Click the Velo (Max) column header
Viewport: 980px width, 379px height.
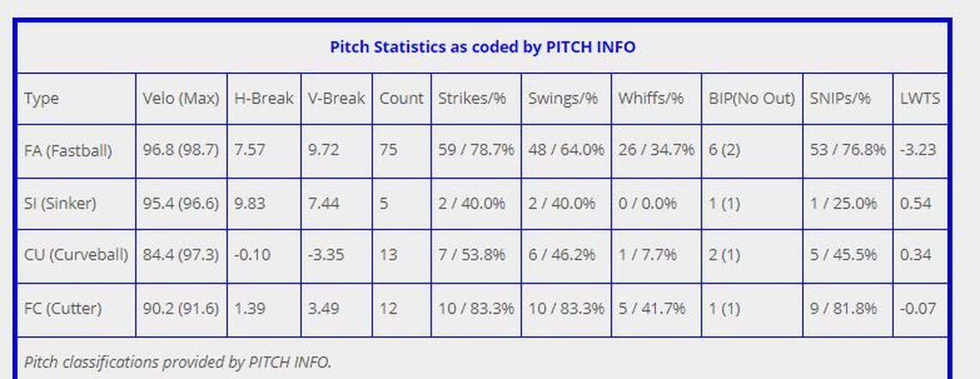click(x=181, y=98)
